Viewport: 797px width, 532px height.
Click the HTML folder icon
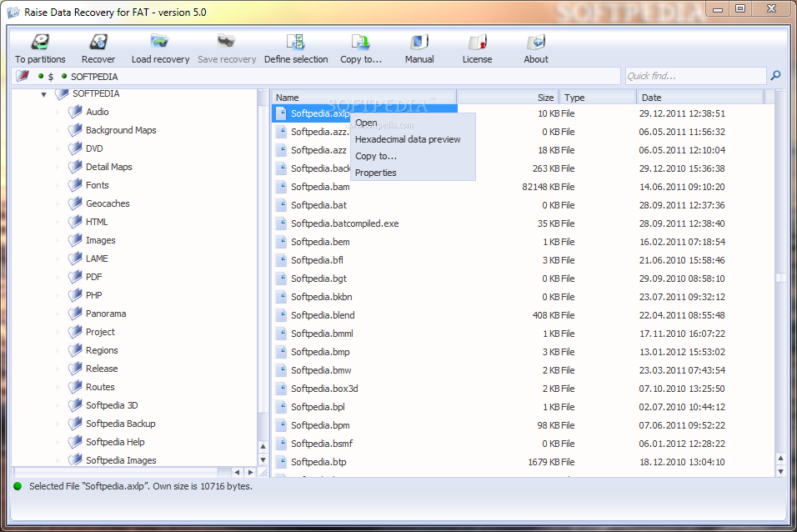click(75, 221)
